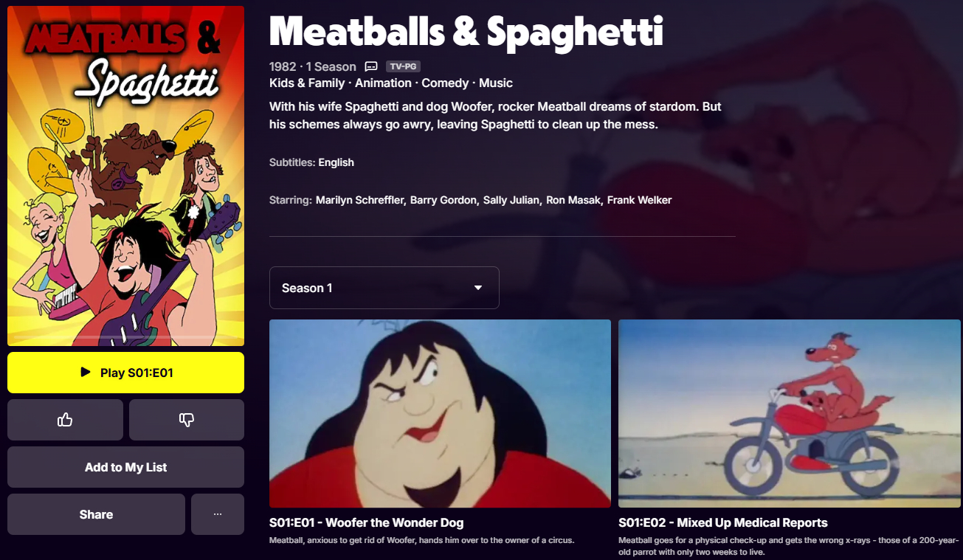This screenshot has width=963, height=560.
Task: Click the thumbs down dislike icon
Action: (x=187, y=420)
